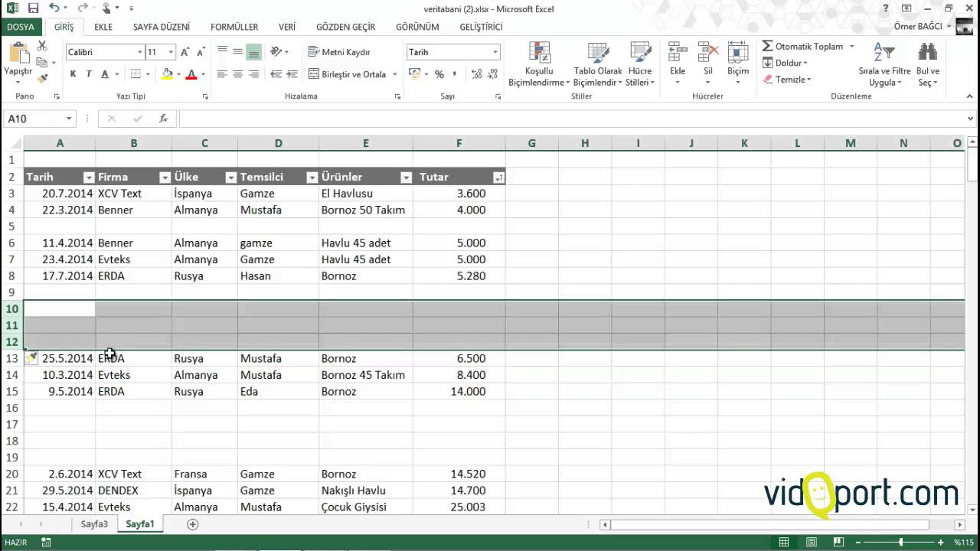Open the Temizle clear dropdown
This screenshot has height=551, width=980.
[x=787, y=80]
